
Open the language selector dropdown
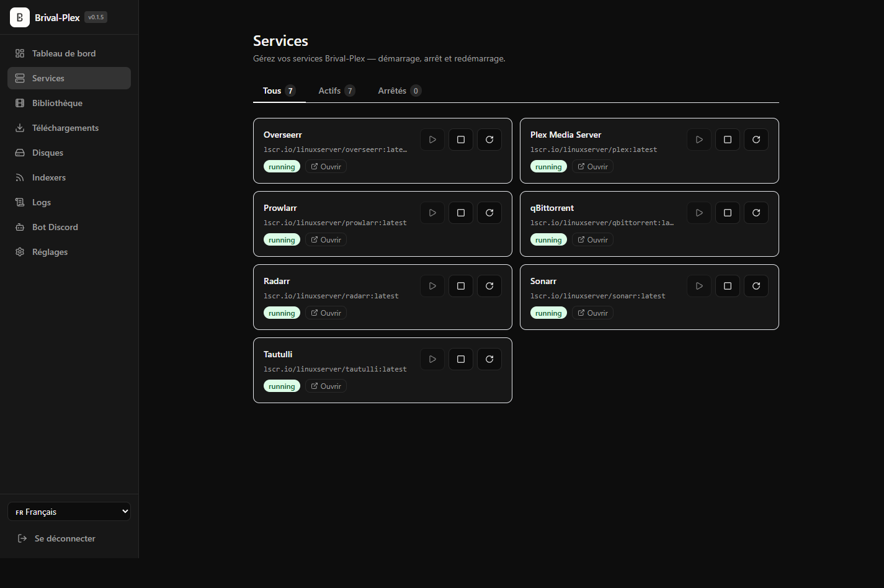(69, 512)
